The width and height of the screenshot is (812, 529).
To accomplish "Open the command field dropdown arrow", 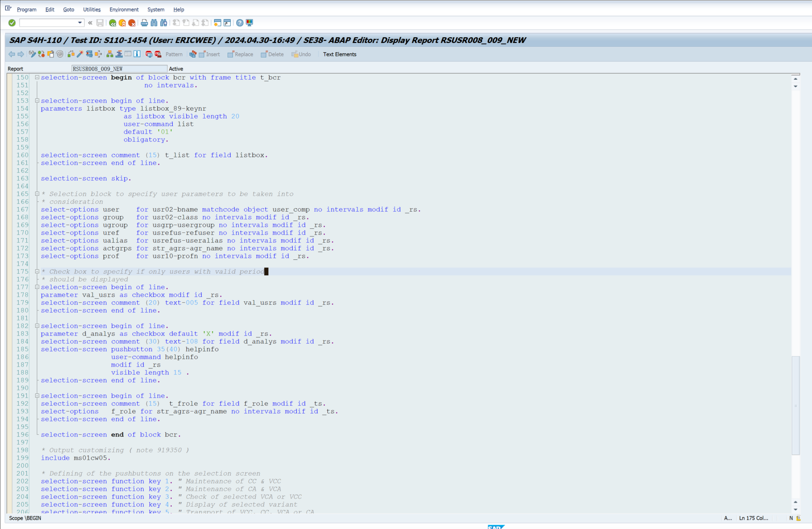I will 80,23.
